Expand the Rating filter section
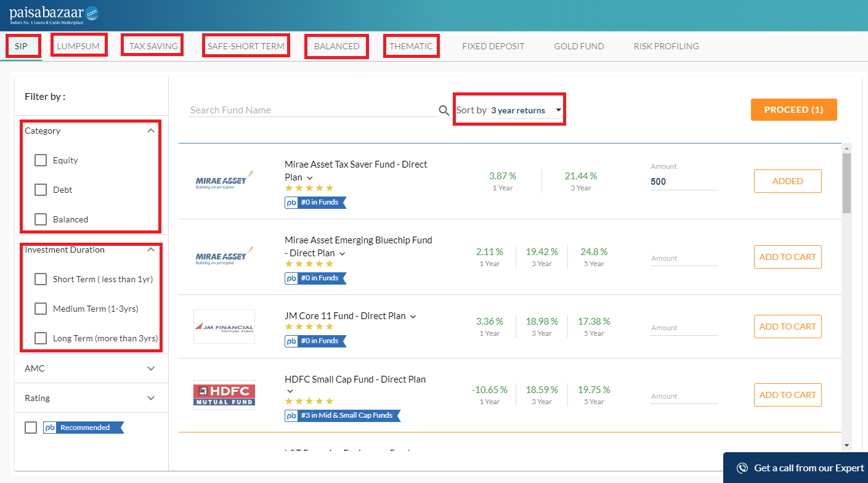Screen dimensions: 868x483 tap(151, 398)
